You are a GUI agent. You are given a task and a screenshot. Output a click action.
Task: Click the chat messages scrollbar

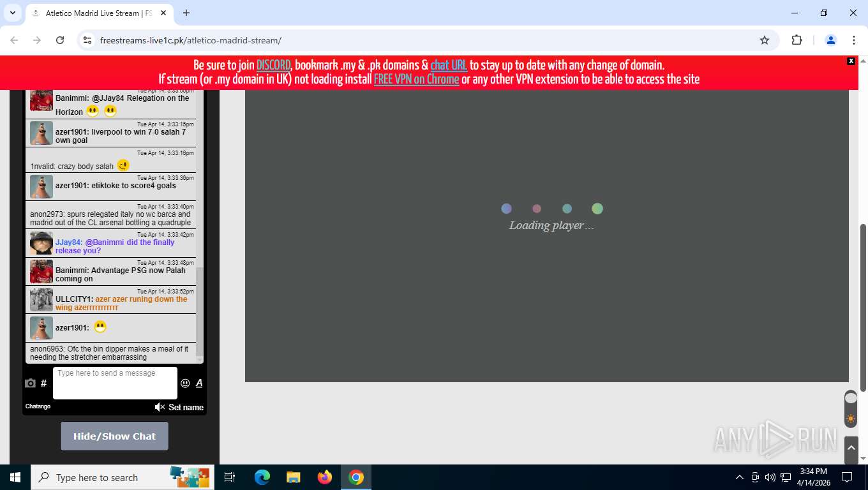coord(199,311)
